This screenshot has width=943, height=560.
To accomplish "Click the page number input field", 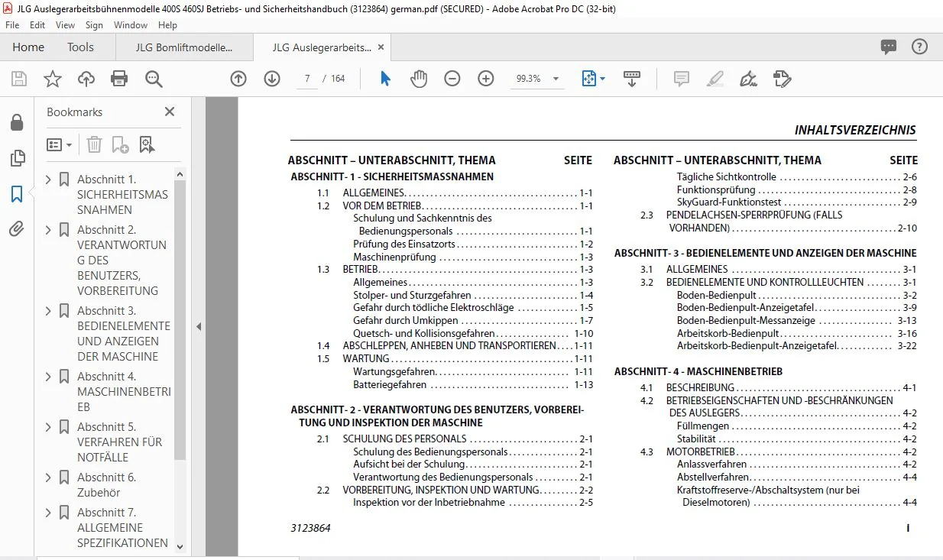I will [x=306, y=78].
